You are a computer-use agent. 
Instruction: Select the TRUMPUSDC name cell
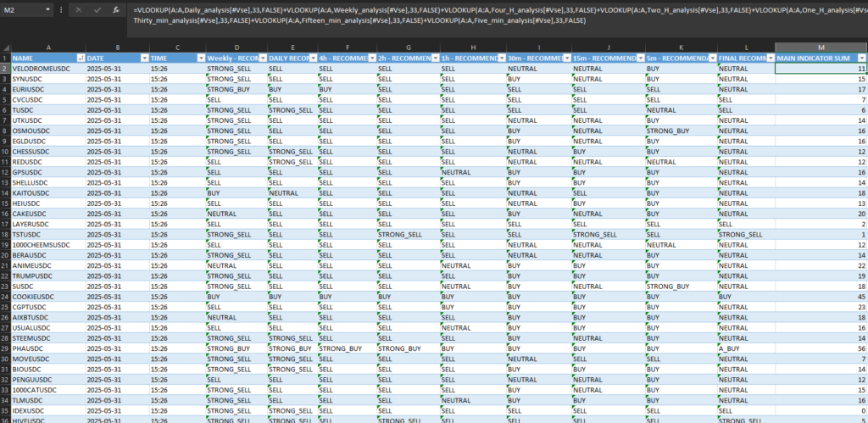(x=48, y=276)
